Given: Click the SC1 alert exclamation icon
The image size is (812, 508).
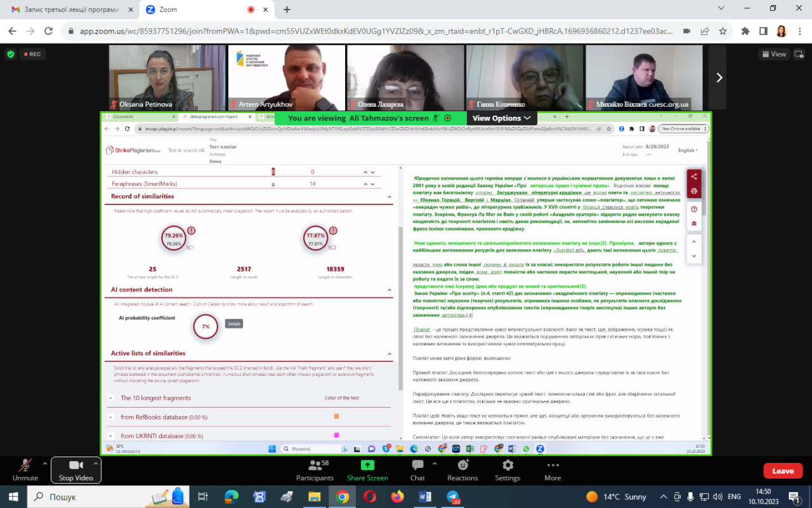Looking at the screenshot, I should 192,231.
